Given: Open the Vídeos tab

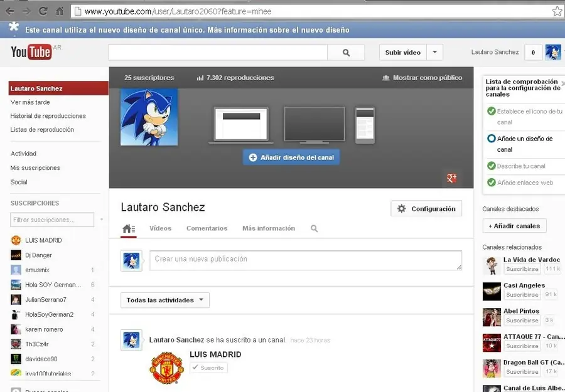Looking at the screenshot, I should [160, 228].
